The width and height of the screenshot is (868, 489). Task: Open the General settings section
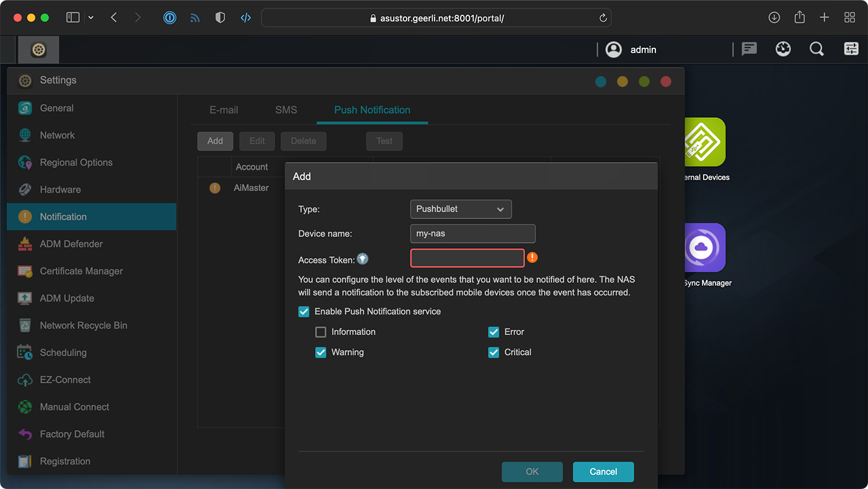[x=91, y=108]
